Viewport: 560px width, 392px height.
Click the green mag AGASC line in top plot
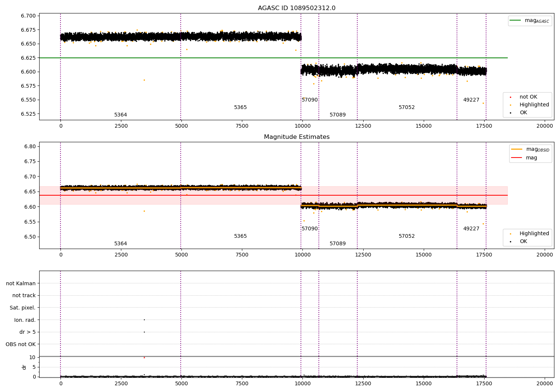273,58
